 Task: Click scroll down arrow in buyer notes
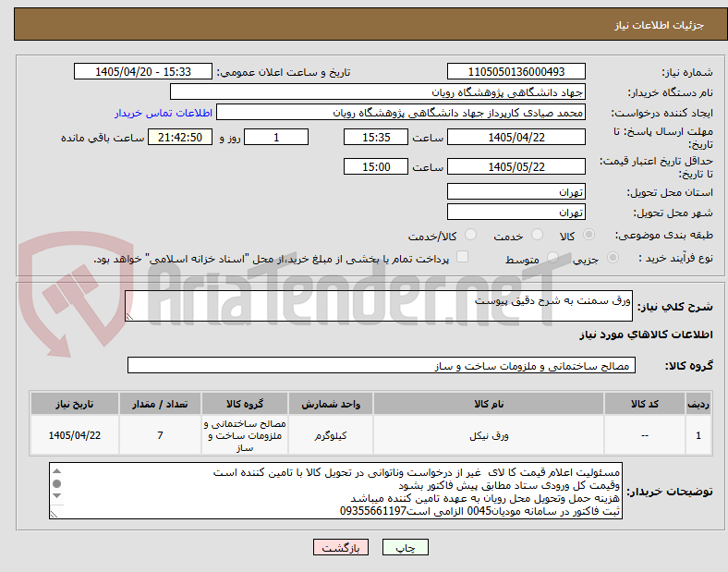(x=56, y=496)
